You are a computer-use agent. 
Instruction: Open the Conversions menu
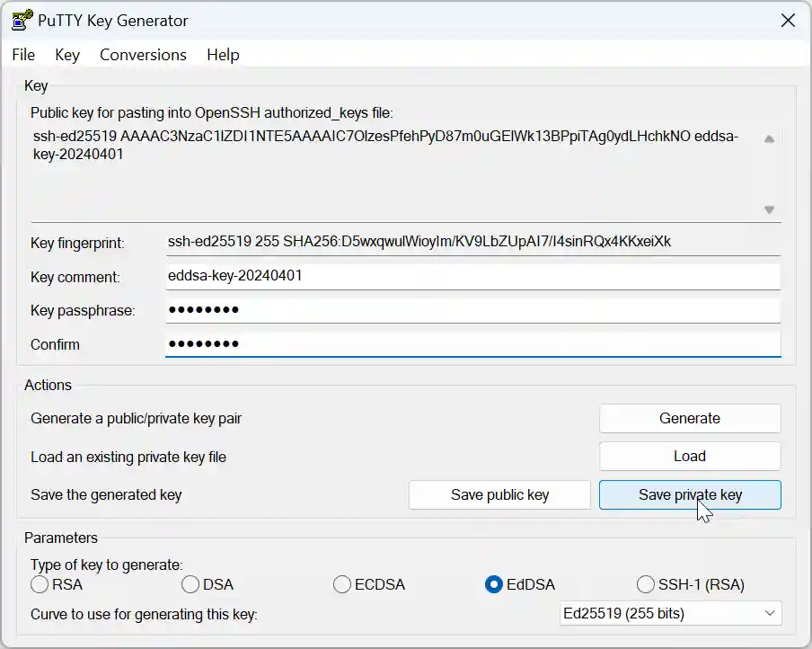pyautogui.click(x=143, y=55)
